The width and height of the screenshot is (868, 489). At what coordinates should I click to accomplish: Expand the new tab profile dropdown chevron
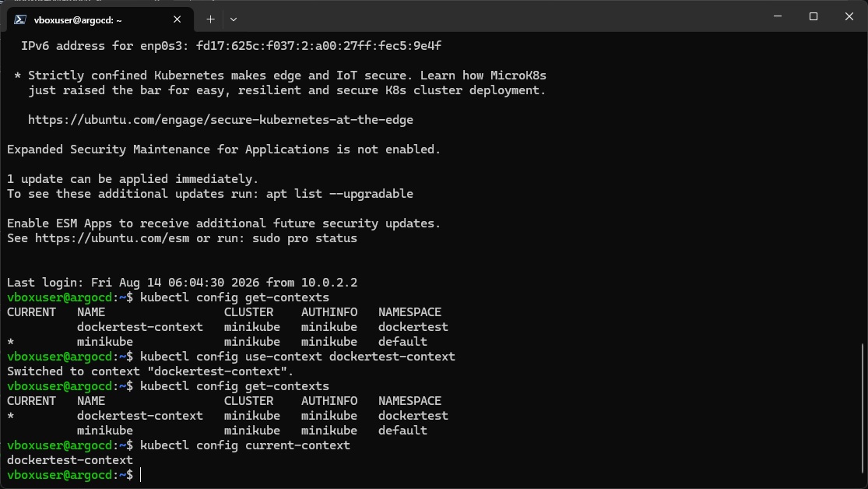point(234,19)
